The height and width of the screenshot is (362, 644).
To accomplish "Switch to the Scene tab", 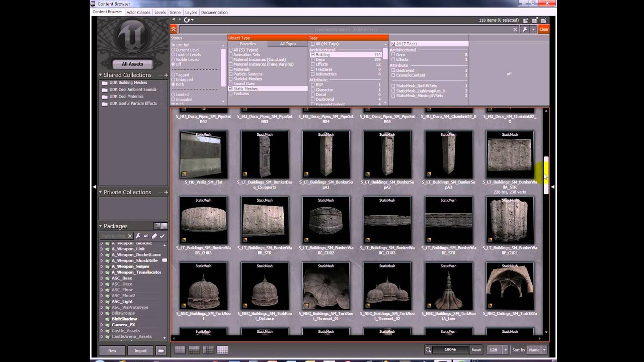I will [175, 12].
